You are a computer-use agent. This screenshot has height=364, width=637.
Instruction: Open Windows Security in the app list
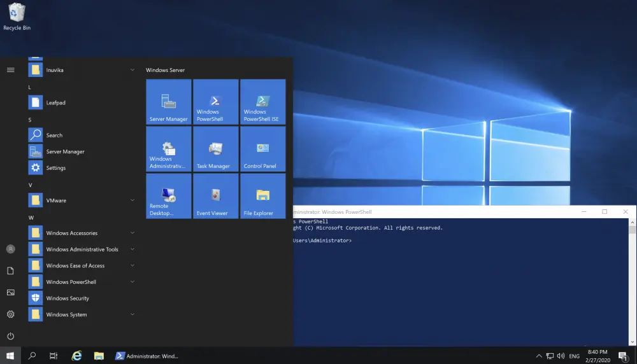[x=82, y=298]
